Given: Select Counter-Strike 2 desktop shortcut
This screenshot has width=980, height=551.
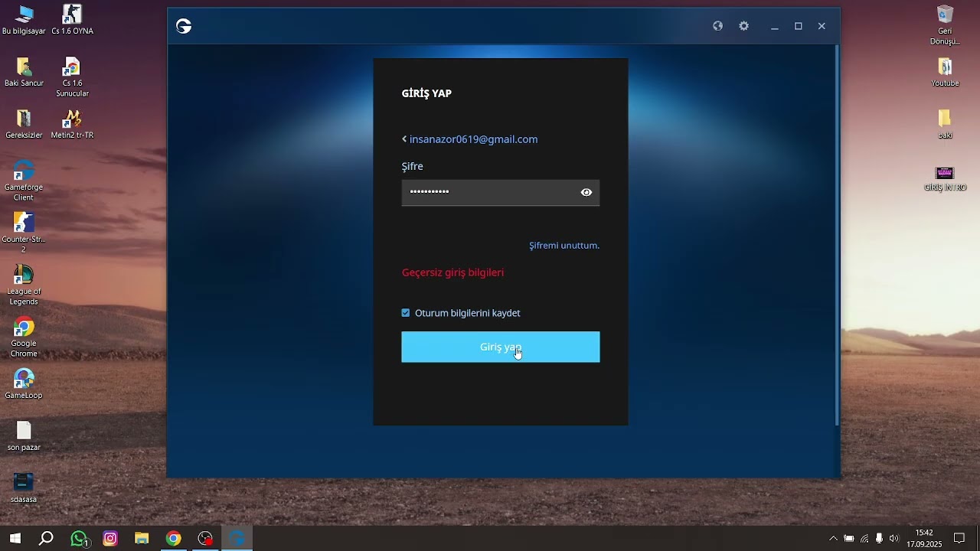Looking at the screenshot, I should (x=24, y=233).
